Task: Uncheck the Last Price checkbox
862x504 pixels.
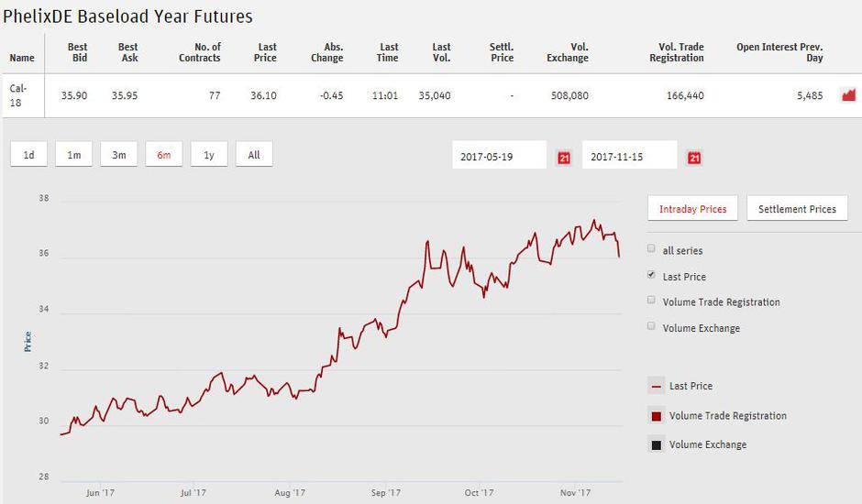Action: coord(651,275)
